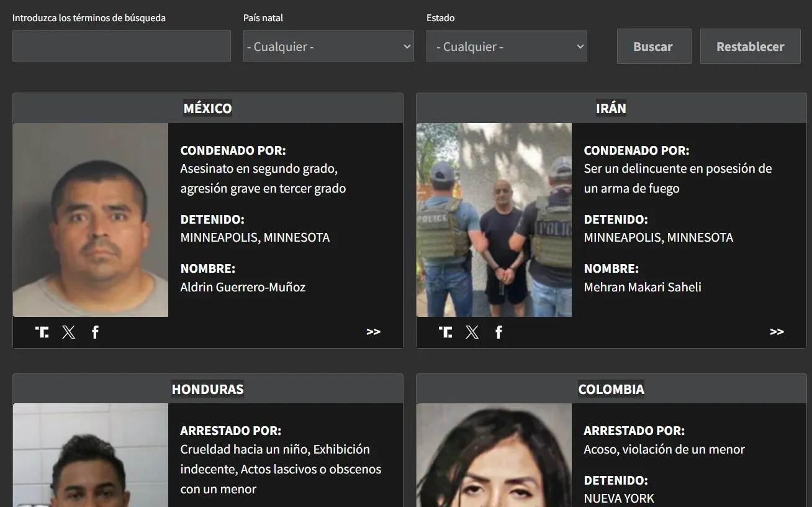Share the México card on Facebook
This screenshot has height=507, width=812.
click(x=95, y=332)
